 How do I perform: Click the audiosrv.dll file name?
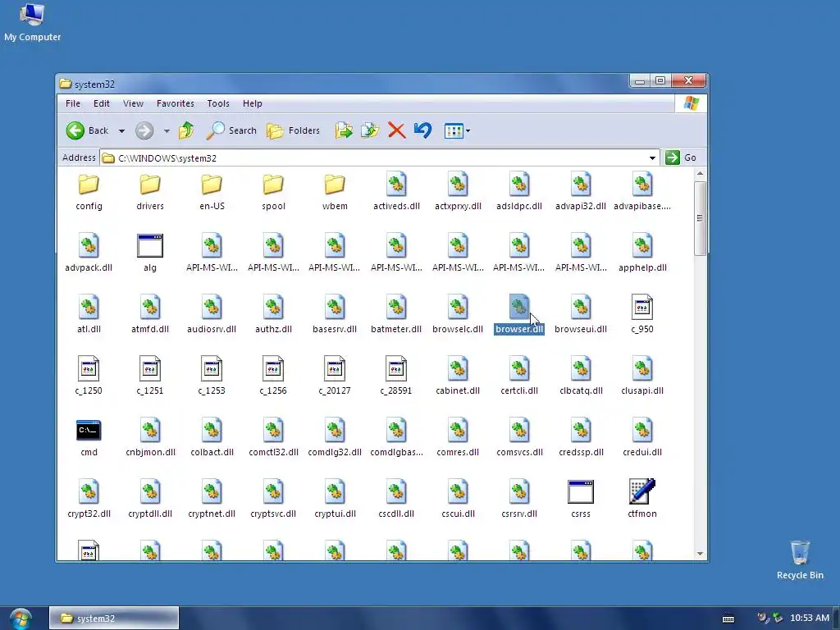pyautogui.click(x=212, y=329)
